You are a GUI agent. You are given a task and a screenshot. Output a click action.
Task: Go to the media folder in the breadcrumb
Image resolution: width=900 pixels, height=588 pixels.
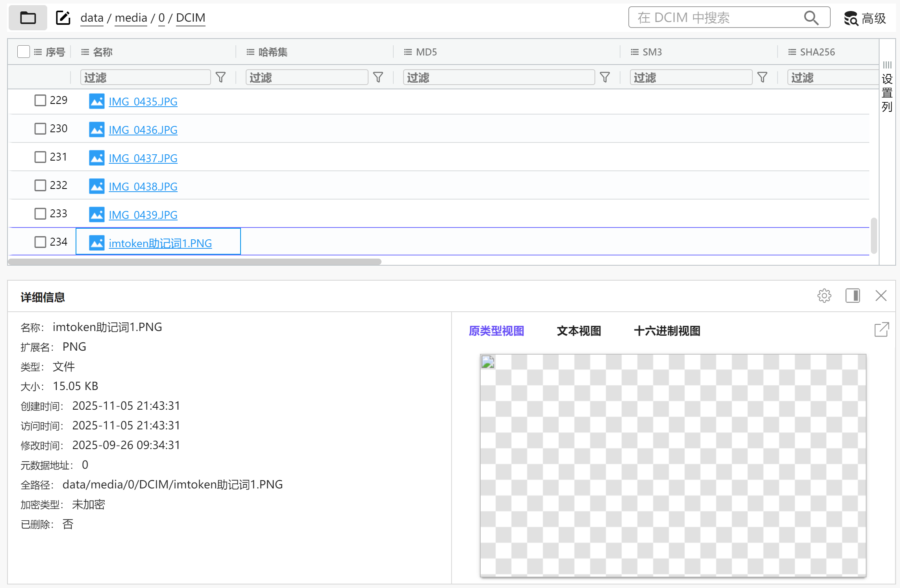click(x=131, y=18)
